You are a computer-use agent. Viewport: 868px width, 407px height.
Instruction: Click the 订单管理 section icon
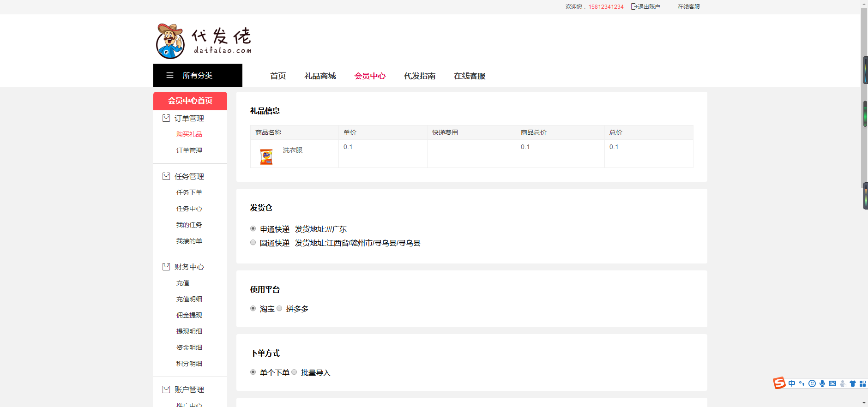pyautogui.click(x=166, y=118)
